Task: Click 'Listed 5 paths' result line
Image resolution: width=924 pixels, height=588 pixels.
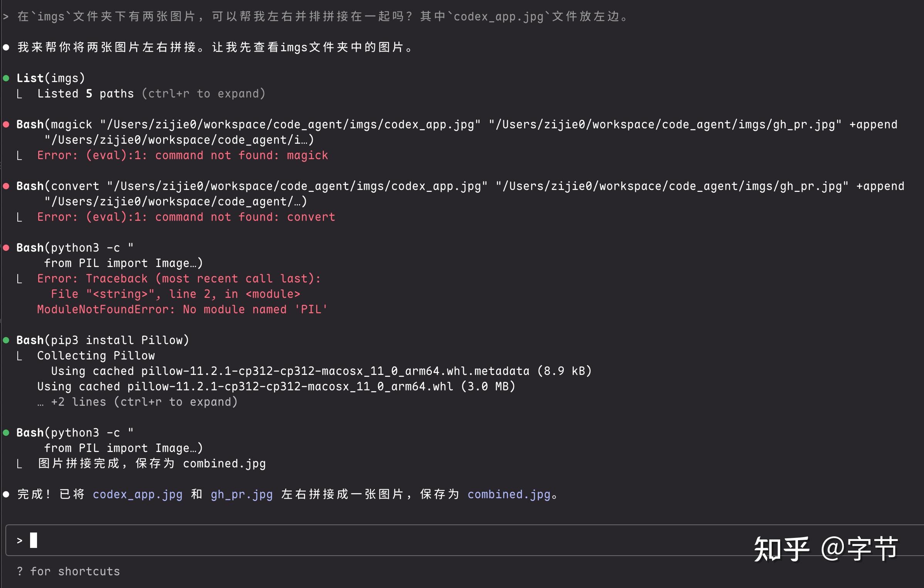Action: [x=86, y=94]
